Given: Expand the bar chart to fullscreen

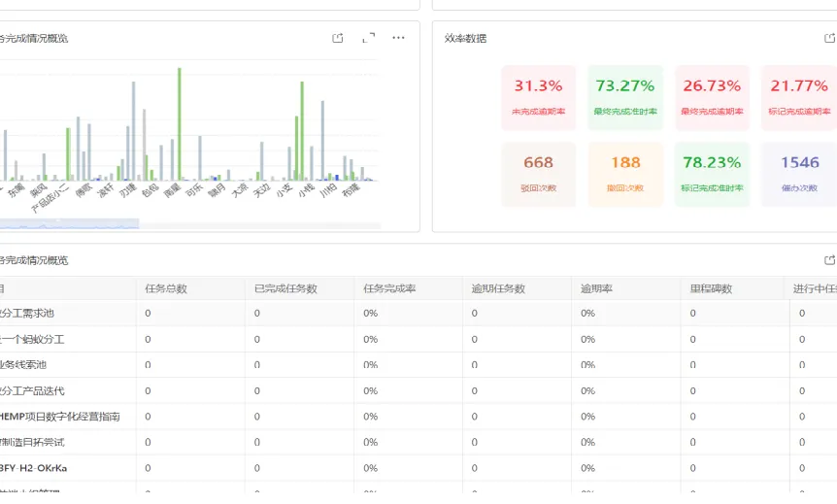Looking at the screenshot, I should coord(368,38).
